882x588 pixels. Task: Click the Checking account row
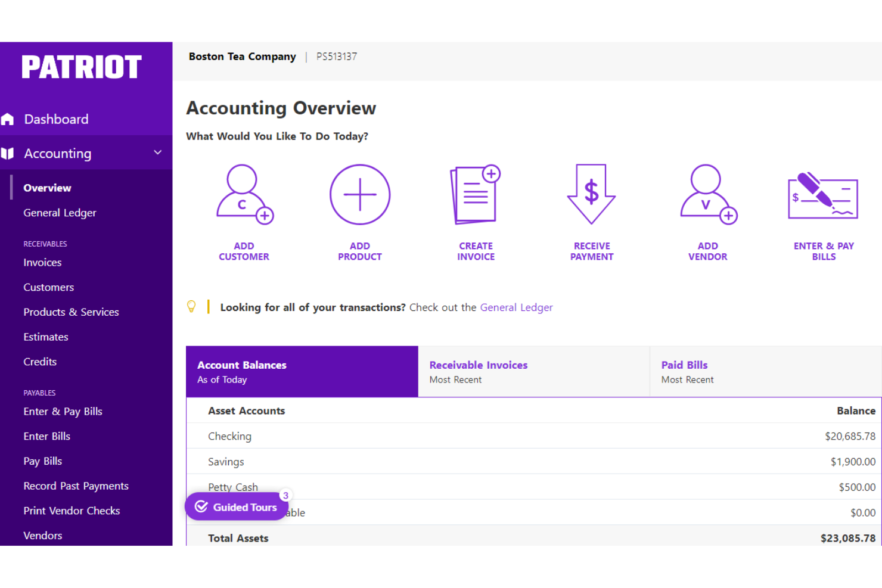534,436
